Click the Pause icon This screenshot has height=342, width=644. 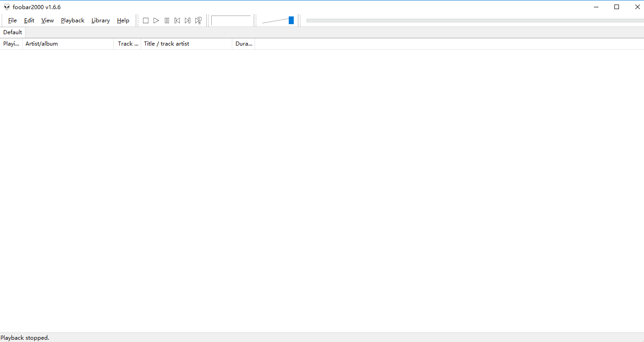tap(167, 20)
